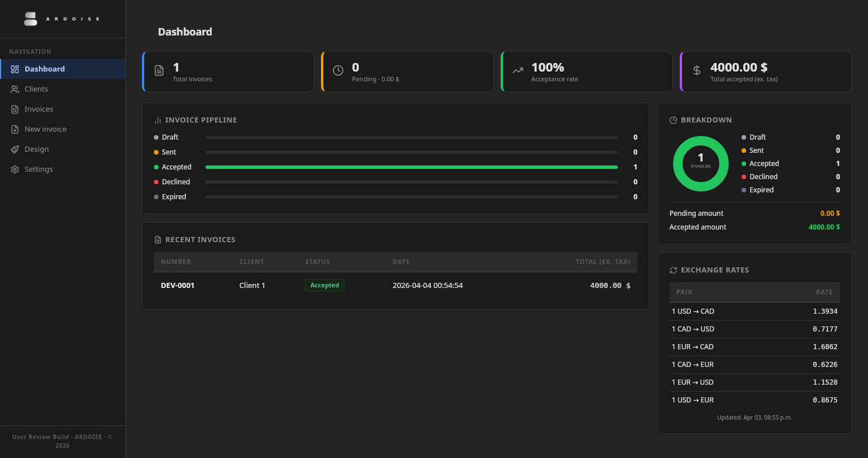
Task: Click the 1 CAD → EUR exchange row
Action: coord(755,365)
